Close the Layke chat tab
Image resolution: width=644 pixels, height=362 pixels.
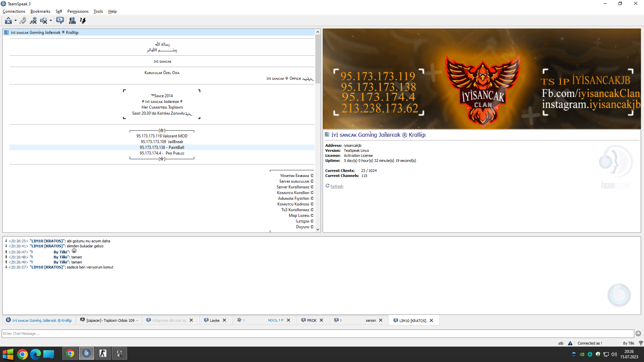coord(224,320)
